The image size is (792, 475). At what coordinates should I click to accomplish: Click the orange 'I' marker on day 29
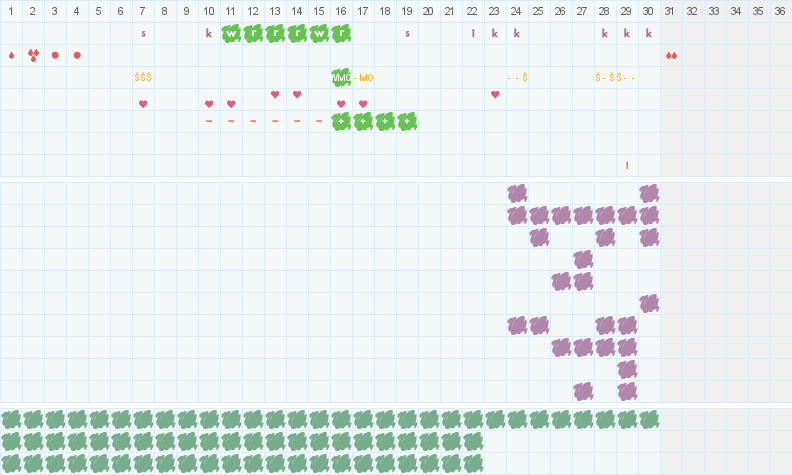(x=627, y=165)
